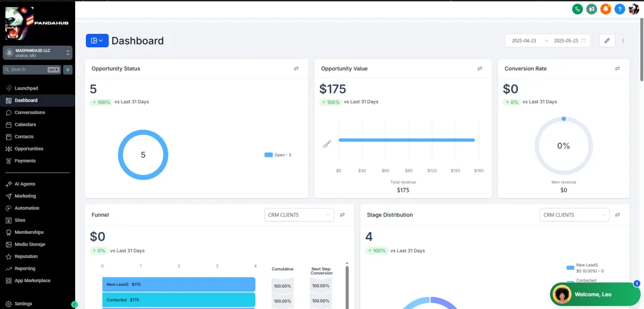Viewport: 644px width, 309px height.
Task: Click the Reputation star icon
Action: coord(9,256)
